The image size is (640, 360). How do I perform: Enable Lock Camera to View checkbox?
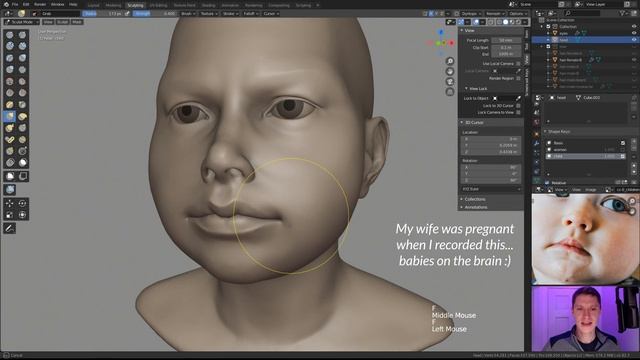tap(518, 112)
